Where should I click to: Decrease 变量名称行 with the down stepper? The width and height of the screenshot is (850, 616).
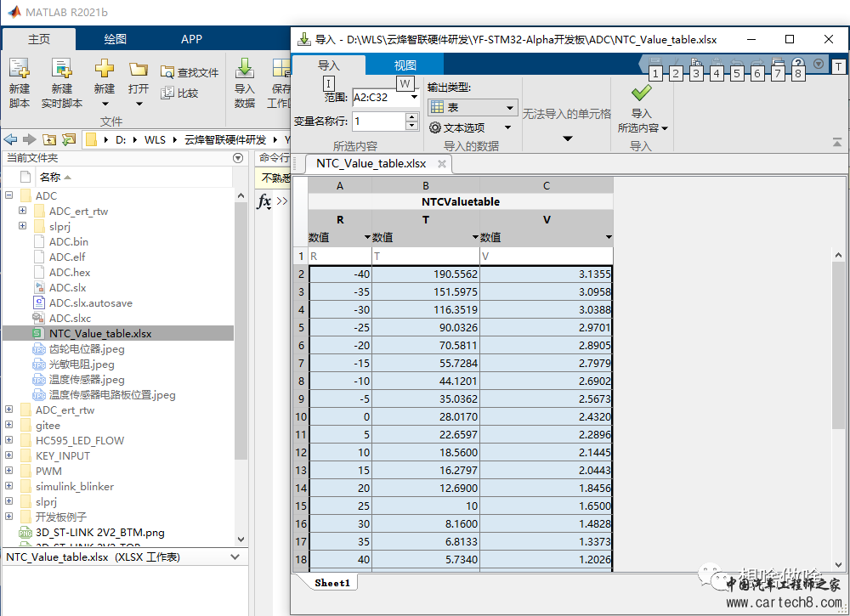tap(411, 126)
